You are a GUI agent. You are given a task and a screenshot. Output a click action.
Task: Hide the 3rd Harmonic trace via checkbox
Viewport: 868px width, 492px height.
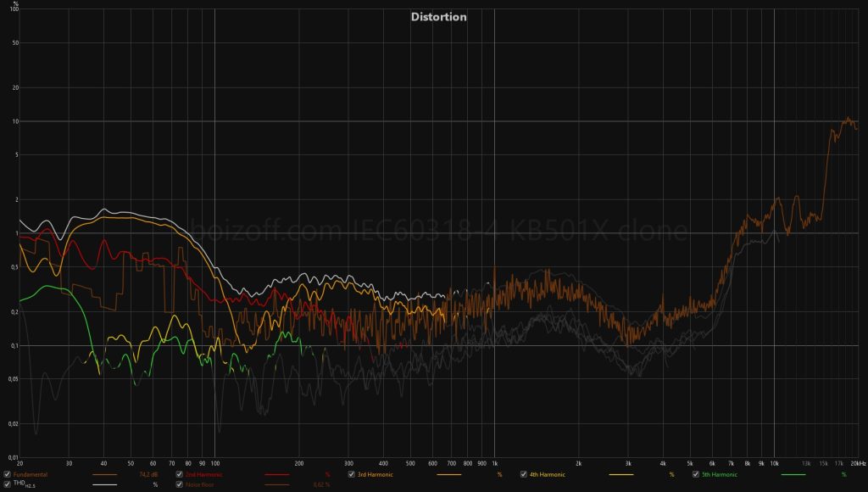point(352,474)
